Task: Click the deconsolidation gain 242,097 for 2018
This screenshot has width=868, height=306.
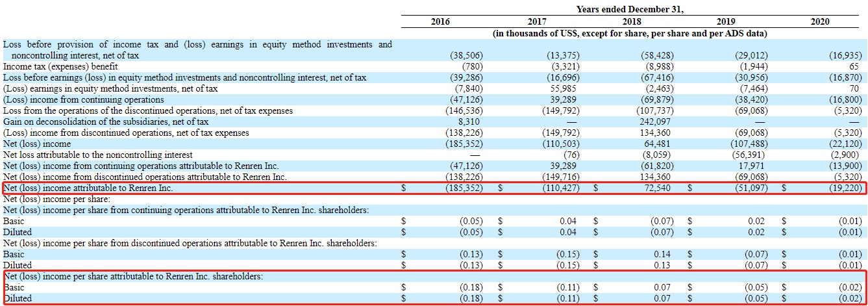Action: tap(654, 121)
